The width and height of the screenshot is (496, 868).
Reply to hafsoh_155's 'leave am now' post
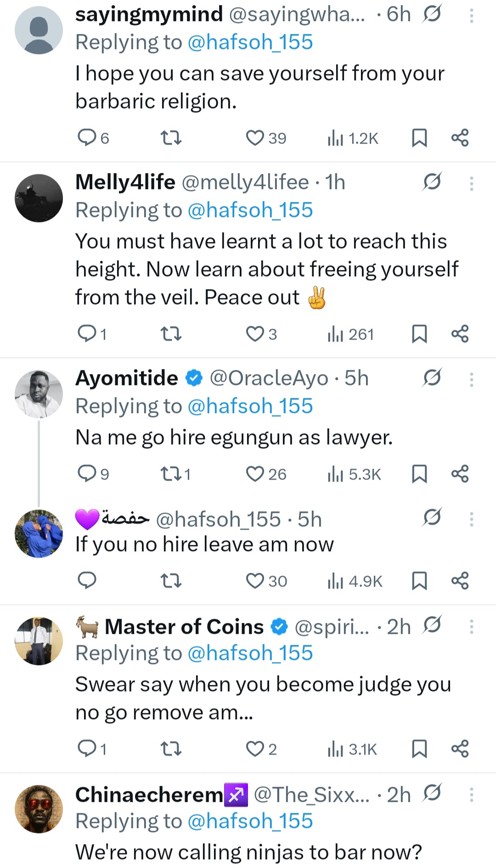tap(87, 581)
